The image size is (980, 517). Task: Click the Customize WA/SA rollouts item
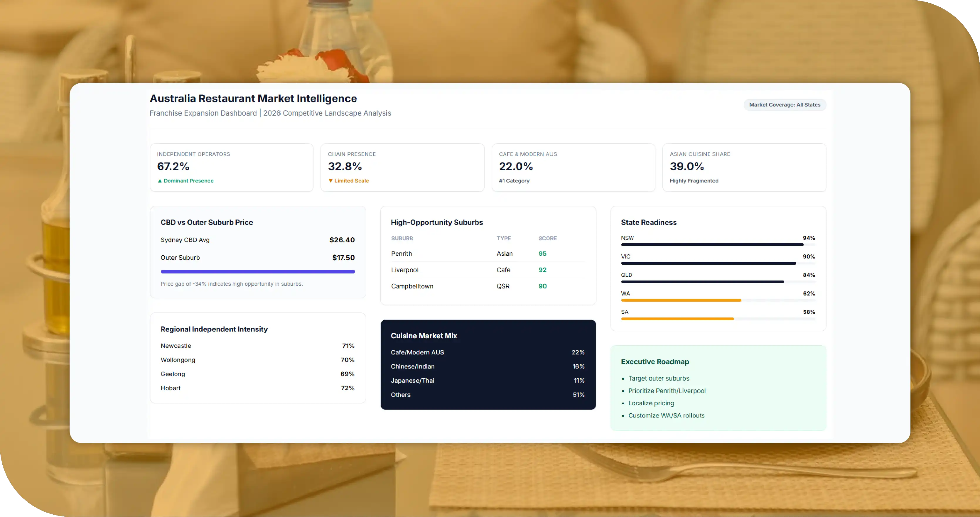tap(666, 415)
